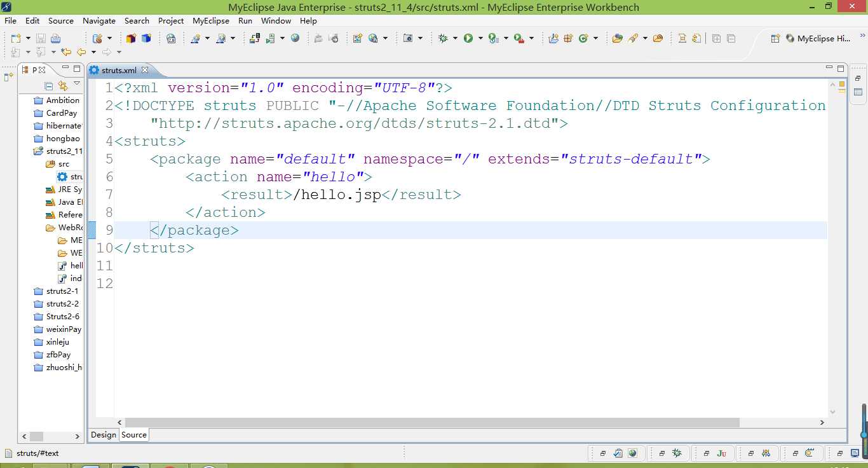This screenshot has width=868, height=468.
Task: Select the WebRoot folder
Action: (64, 228)
